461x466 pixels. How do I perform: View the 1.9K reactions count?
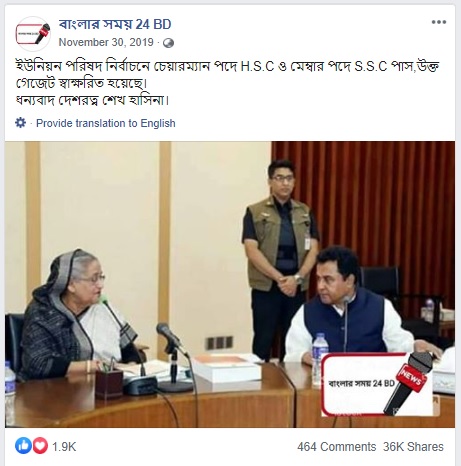coord(64,446)
